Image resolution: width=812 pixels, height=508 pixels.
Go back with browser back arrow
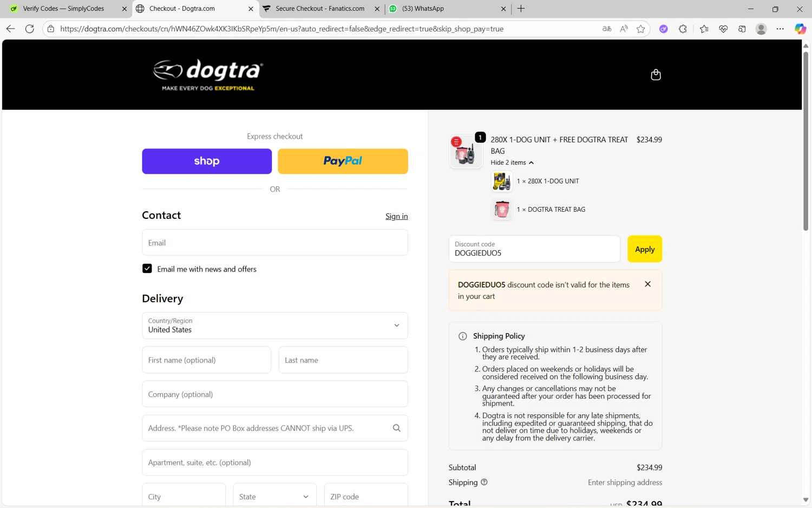(x=10, y=29)
